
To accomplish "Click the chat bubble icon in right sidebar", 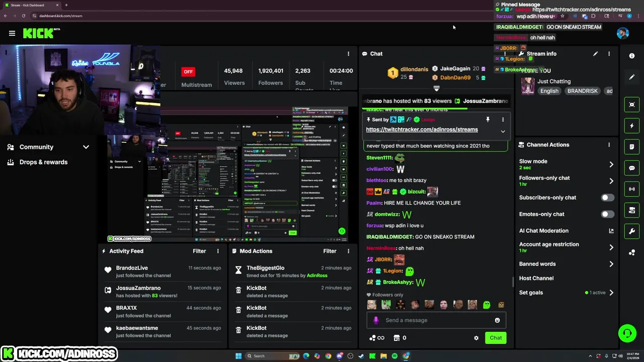I will tap(632, 168).
